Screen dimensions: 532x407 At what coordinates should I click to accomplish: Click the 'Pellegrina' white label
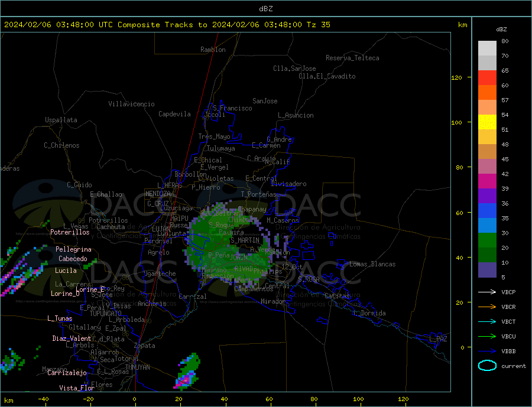click(73, 249)
